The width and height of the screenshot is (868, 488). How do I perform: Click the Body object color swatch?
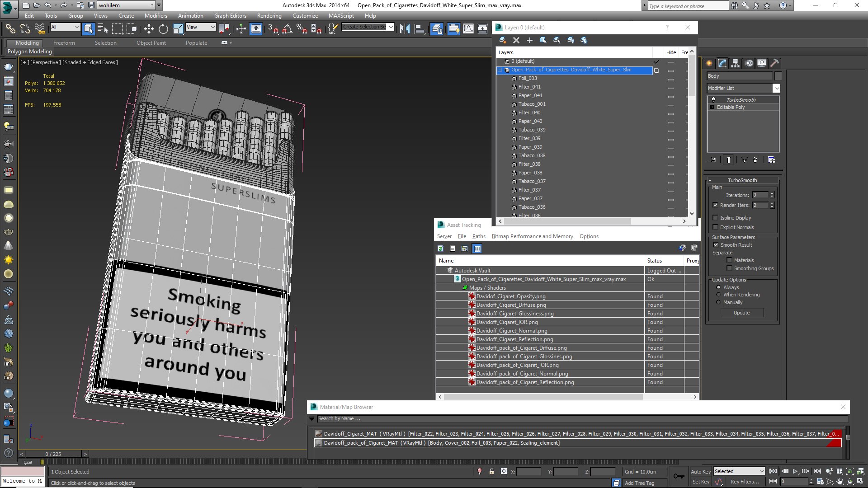[778, 76]
